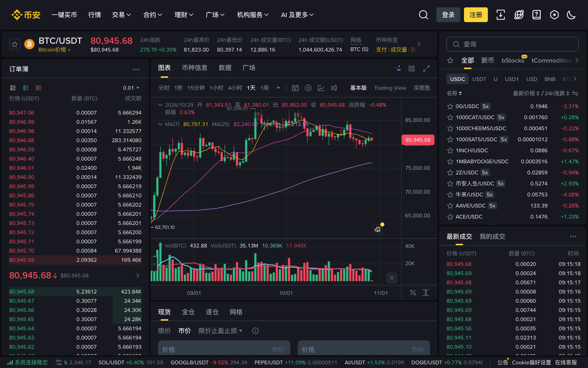The width and height of the screenshot is (588, 368).
Task: Expand the AI 及更多 menu
Action: [297, 15]
